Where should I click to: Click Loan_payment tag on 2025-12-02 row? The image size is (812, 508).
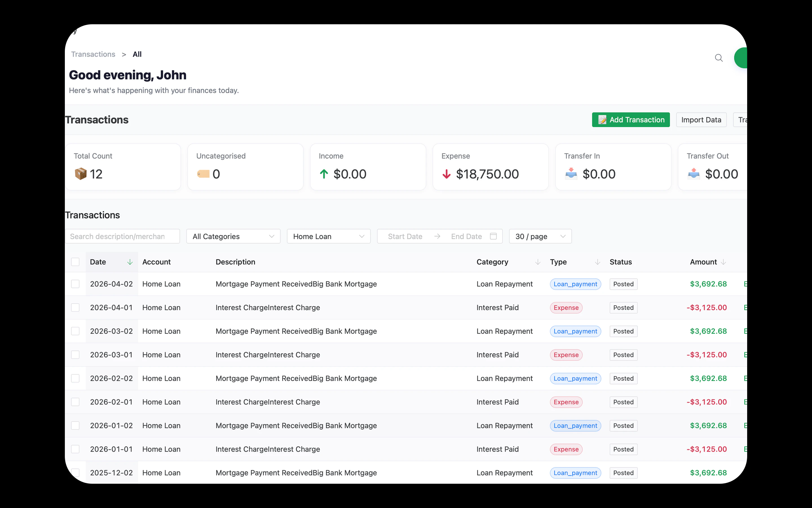(x=575, y=473)
